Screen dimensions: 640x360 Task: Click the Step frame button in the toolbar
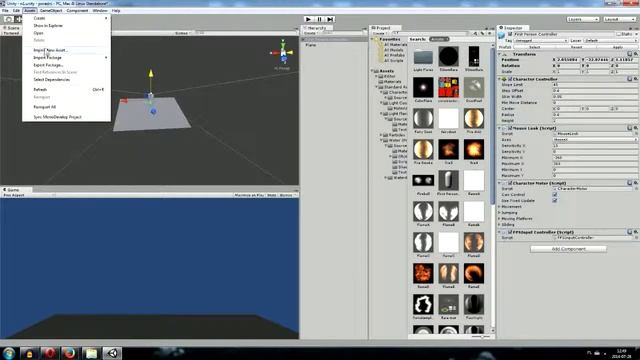330,19
